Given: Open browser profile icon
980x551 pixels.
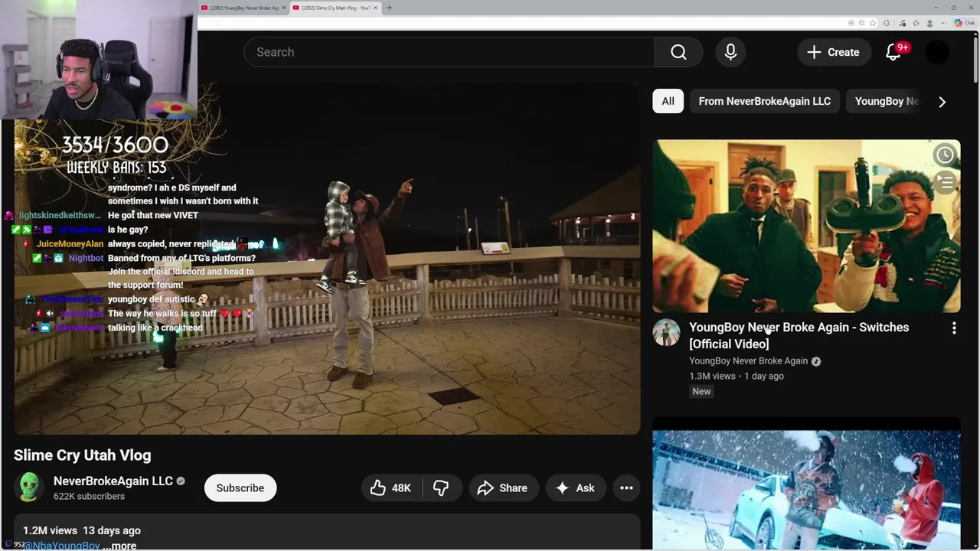Looking at the screenshot, I should [930, 23].
